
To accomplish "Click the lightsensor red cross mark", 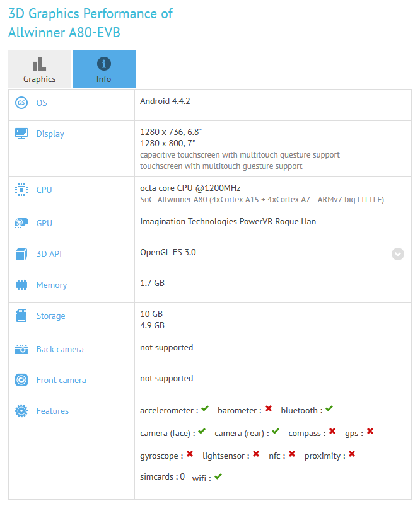I will [256, 454].
